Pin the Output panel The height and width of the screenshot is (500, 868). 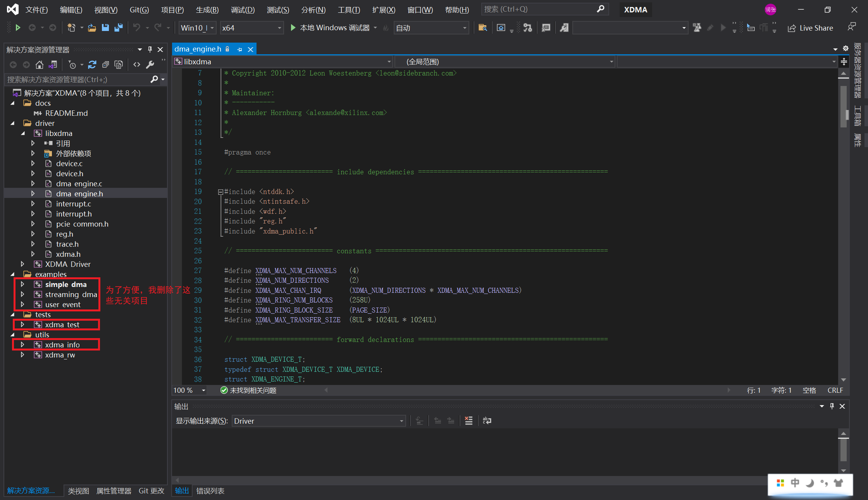832,406
